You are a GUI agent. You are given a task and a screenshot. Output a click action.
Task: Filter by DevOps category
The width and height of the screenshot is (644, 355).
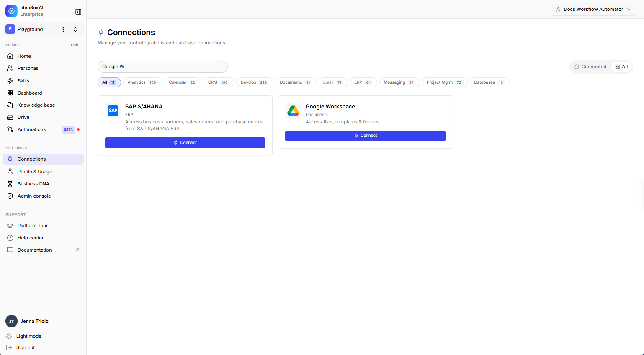pos(255,82)
